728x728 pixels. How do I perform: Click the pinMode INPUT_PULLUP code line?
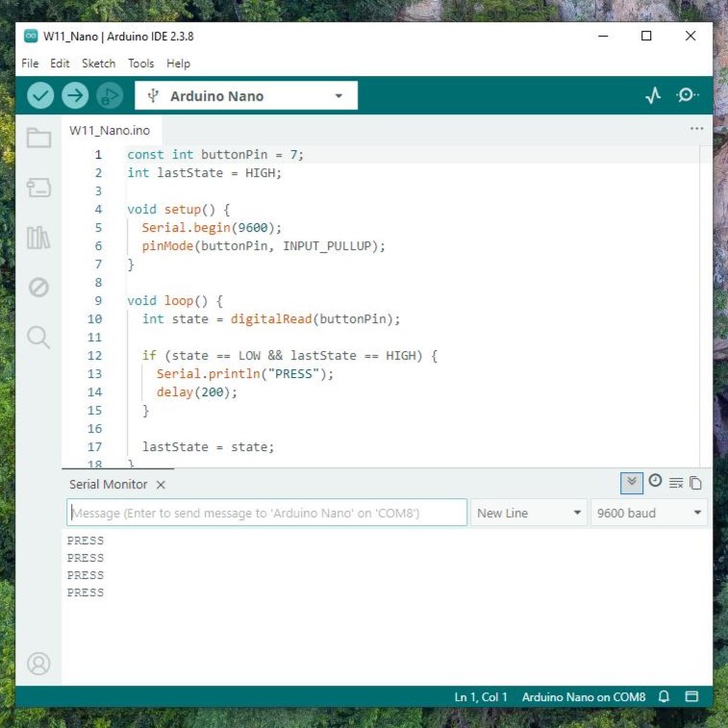(x=264, y=246)
